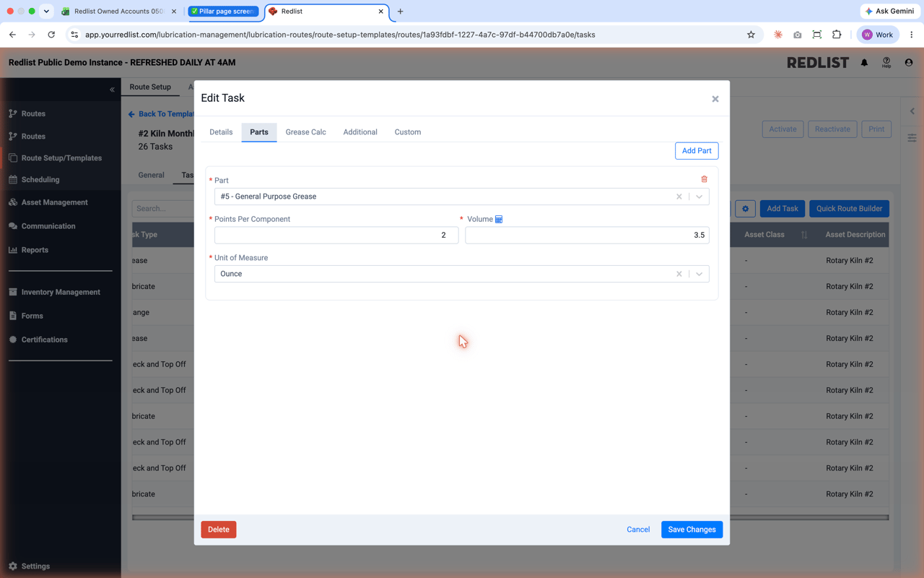Open the Work profile chip
This screenshot has width=924, height=578.
(878, 35)
